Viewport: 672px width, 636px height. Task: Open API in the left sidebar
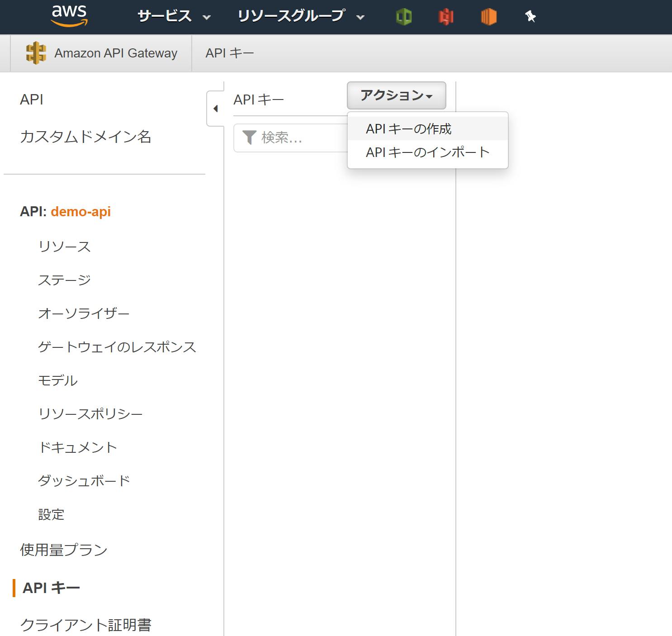click(32, 100)
